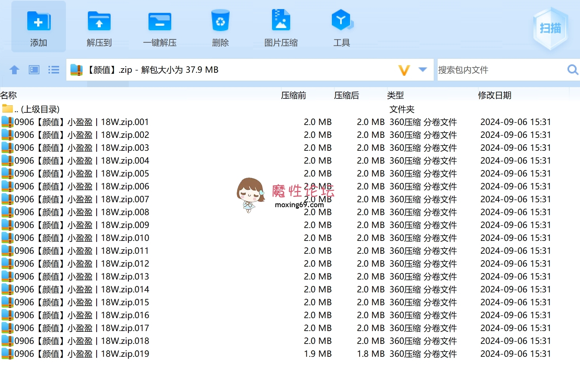Open the address bar dropdown arrow
The width and height of the screenshot is (580, 392).
(422, 70)
